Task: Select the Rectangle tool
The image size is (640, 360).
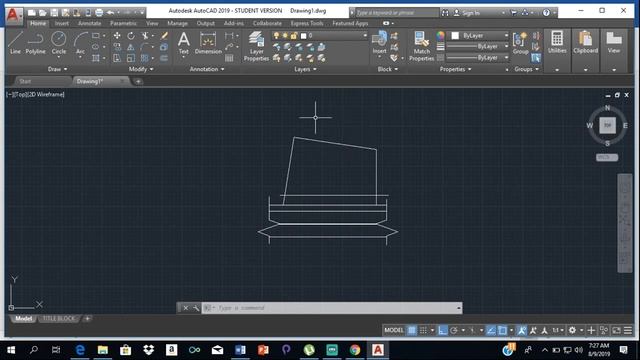Action: (96, 36)
